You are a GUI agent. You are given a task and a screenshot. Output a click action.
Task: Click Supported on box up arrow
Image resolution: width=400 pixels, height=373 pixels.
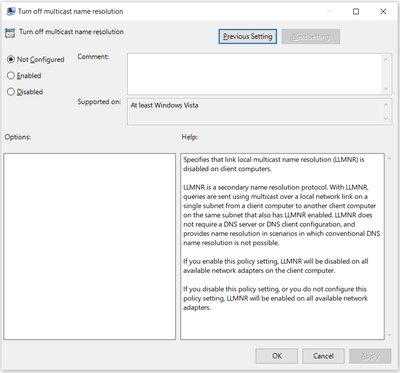386,105
